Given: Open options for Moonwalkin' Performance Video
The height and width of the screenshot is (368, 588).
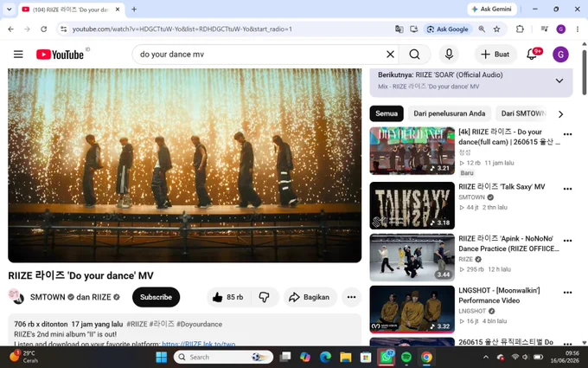Looking at the screenshot, I should (x=567, y=293).
